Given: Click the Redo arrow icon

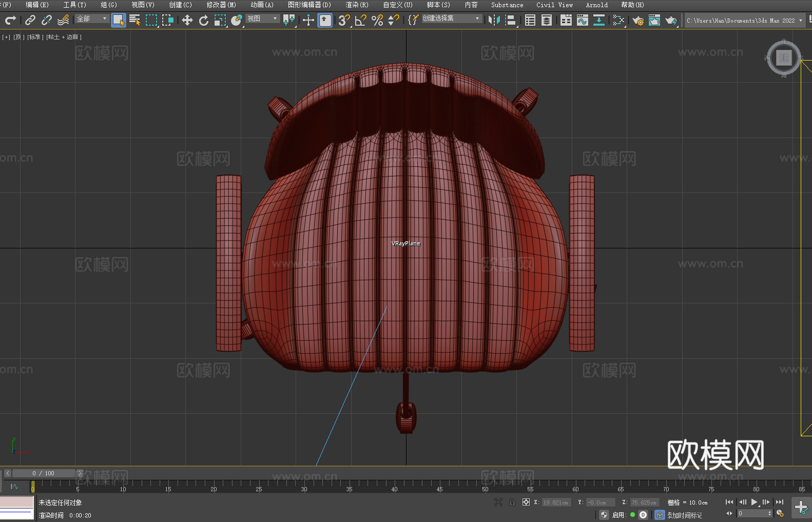Looking at the screenshot, I should 10,20.
